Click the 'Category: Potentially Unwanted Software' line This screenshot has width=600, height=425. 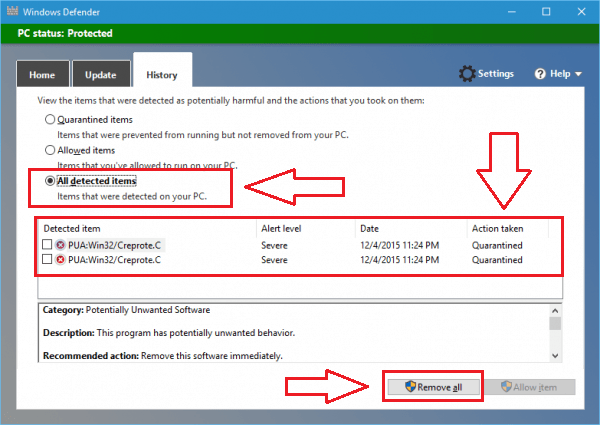click(x=126, y=310)
